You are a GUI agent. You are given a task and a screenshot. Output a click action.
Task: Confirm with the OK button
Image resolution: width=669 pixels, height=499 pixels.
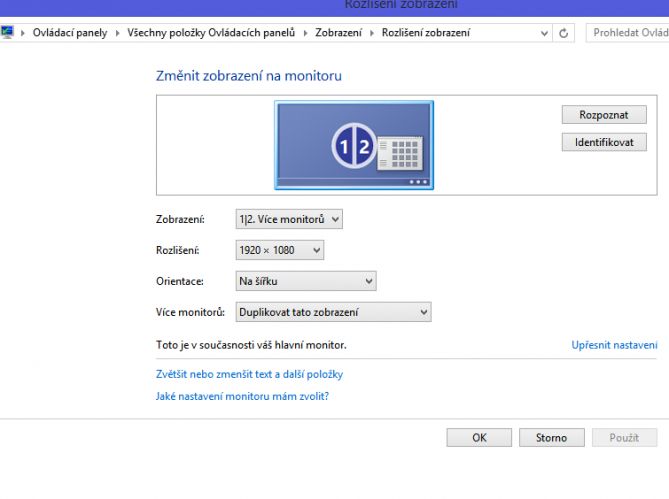(x=479, y=438)
